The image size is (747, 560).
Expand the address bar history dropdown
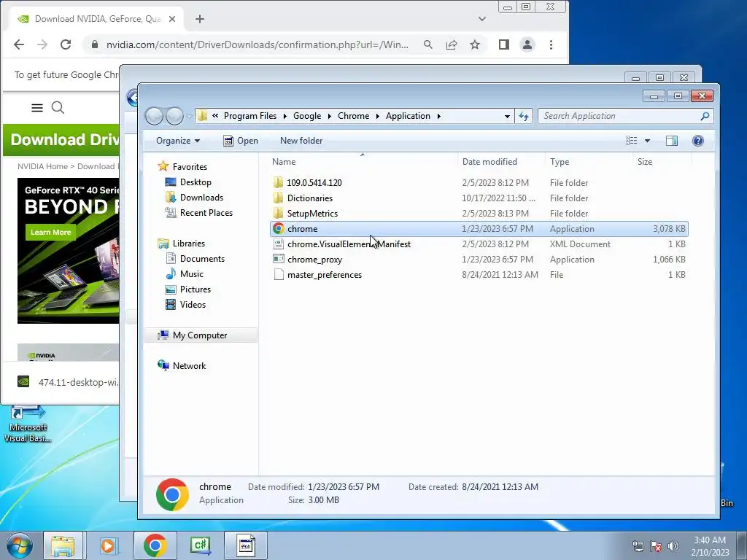coord(508,116)
